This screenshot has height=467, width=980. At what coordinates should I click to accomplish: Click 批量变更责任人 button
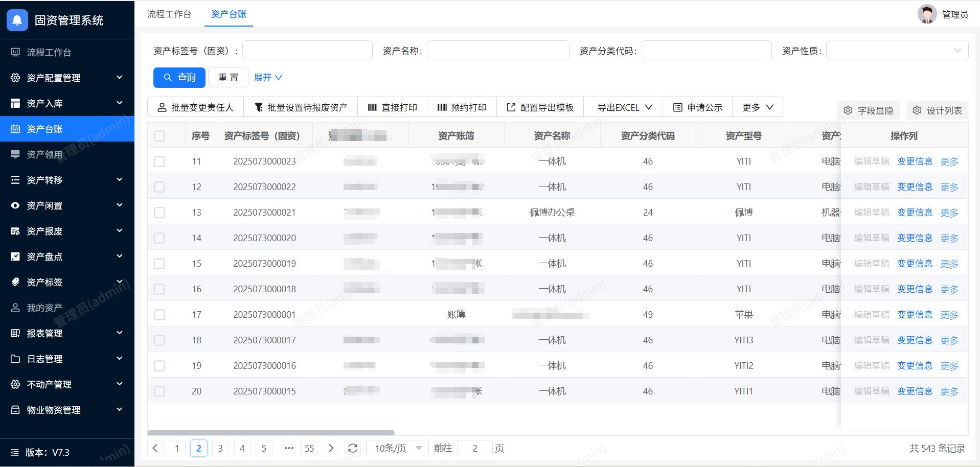click(195, 107)
